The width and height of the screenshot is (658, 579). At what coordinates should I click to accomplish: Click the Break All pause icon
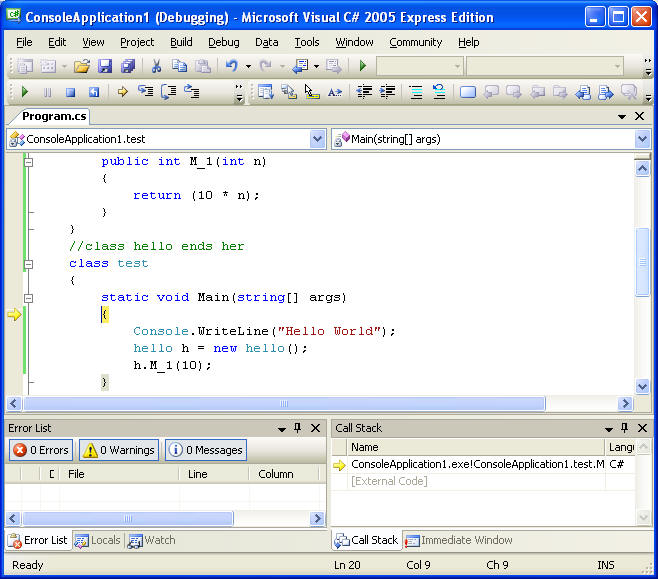47,92
